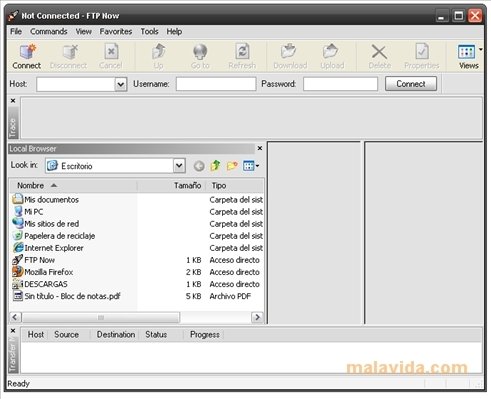Open the Tools menu
The width and height of the screenshot is (491, 399).
click(x=149, y=32)
